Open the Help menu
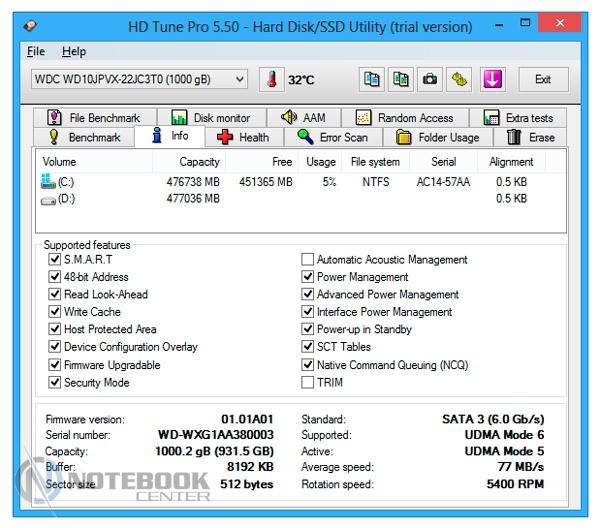This screenshot has width=600, height=528. (x=74, y=51)
